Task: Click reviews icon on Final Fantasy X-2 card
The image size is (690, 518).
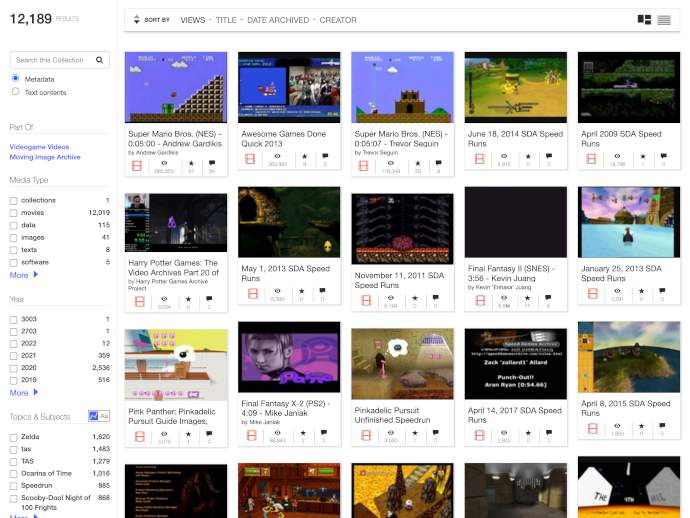Action: click(324, 433)
